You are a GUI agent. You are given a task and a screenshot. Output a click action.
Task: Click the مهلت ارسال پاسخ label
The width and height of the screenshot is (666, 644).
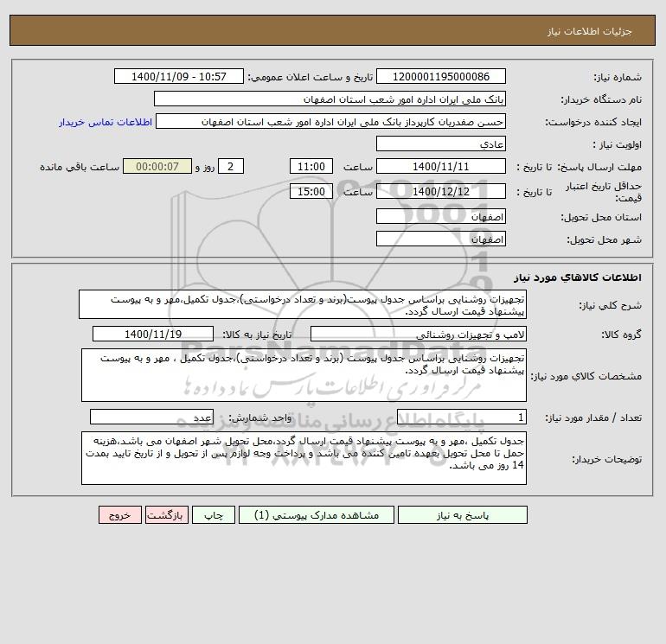click(x=599, y=167)
